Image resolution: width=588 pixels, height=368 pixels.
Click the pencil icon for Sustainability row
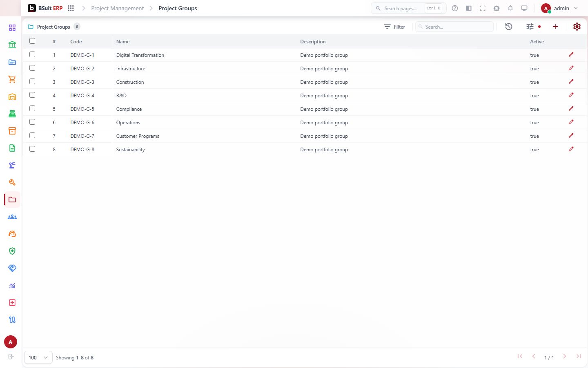tap(571, 149)
